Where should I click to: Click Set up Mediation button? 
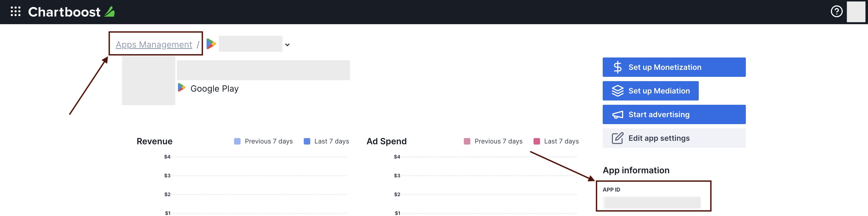tap(650, 91)
